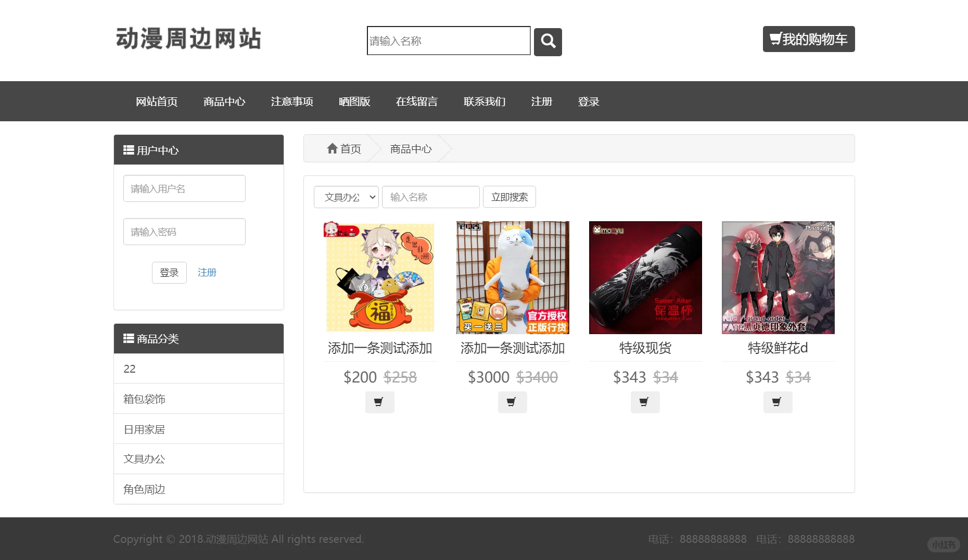Click the home icon in the breadcrumb
Screen dimensions: 968x560
pos(333,148)
